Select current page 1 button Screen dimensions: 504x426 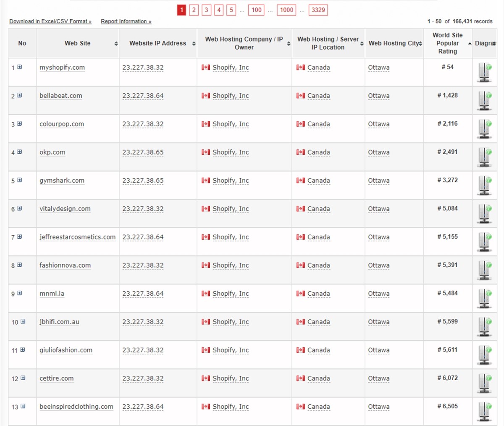181,10
